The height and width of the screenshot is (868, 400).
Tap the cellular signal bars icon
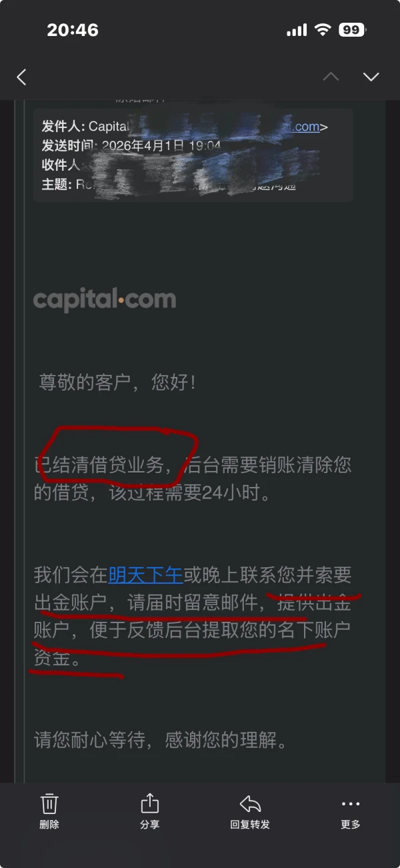pos(297,30)
